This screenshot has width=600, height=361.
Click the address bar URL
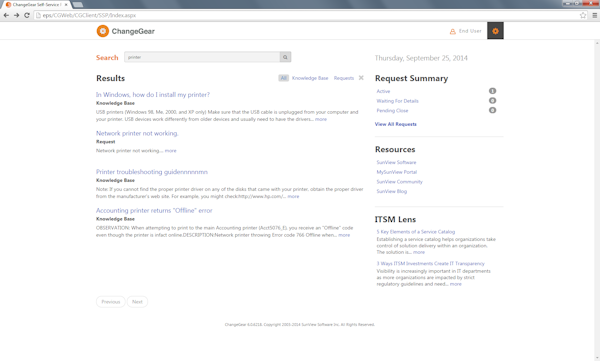pos(89,15)
